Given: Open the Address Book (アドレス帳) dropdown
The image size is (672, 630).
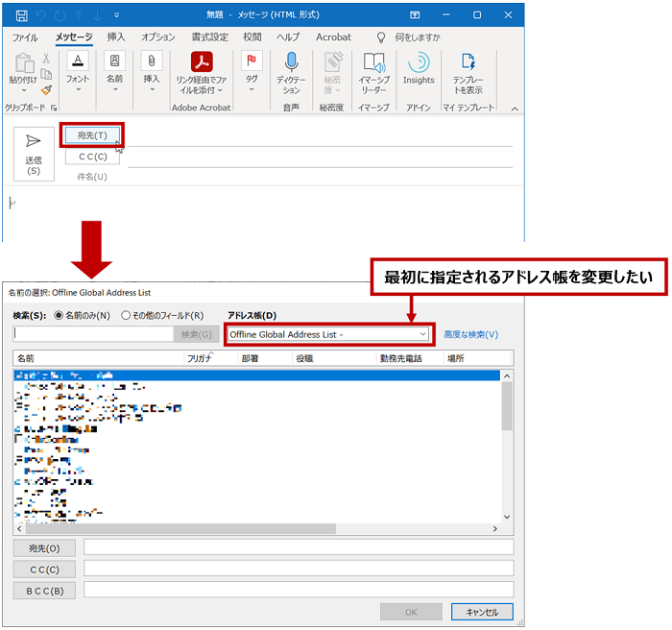Looking at the screenshot, I should tap(329, 334).
